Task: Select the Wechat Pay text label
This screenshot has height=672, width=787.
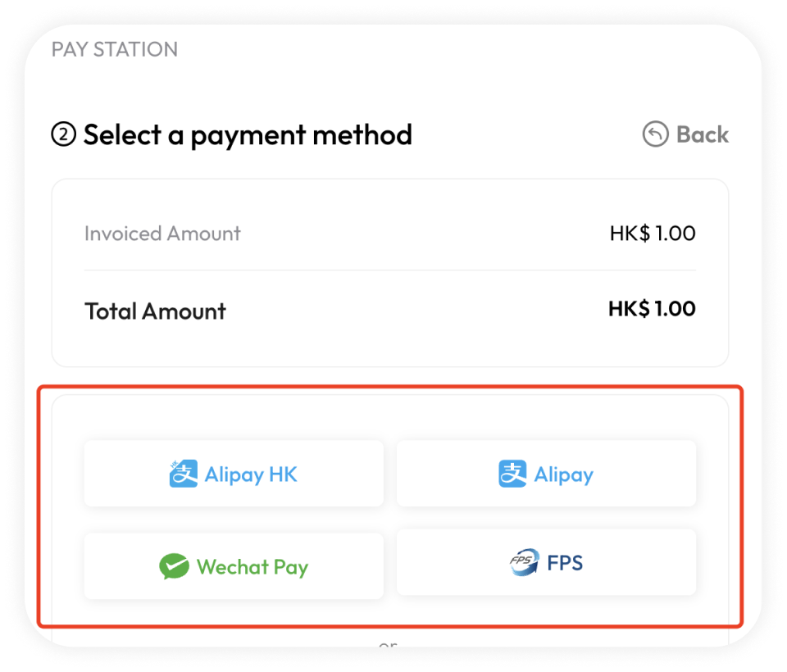Action: click(252, 567)
